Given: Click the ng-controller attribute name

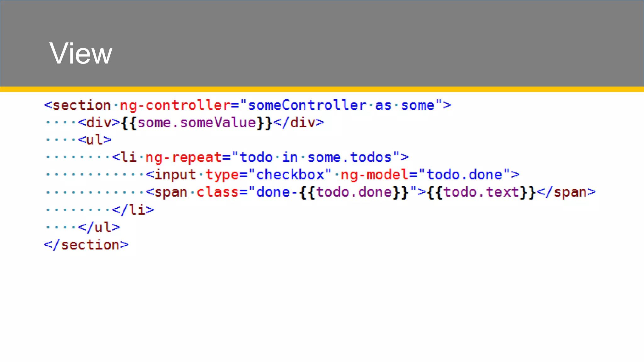Looking at the screenshot, I should [175, 105].
